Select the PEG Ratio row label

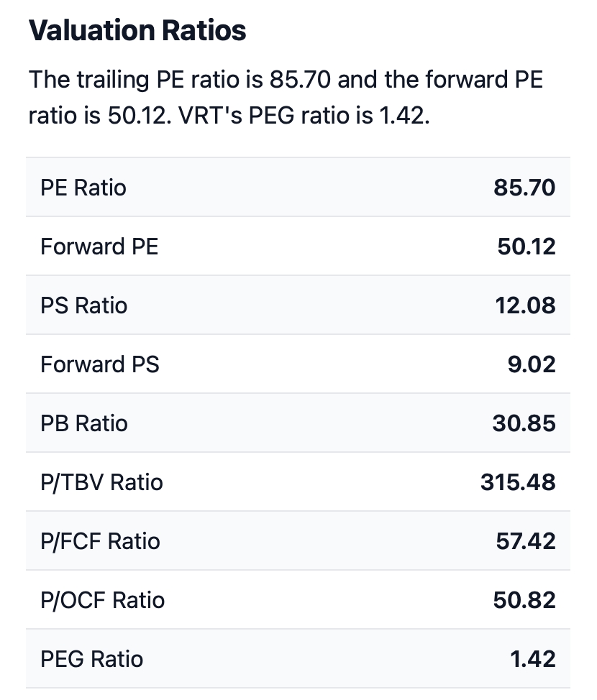91,659
